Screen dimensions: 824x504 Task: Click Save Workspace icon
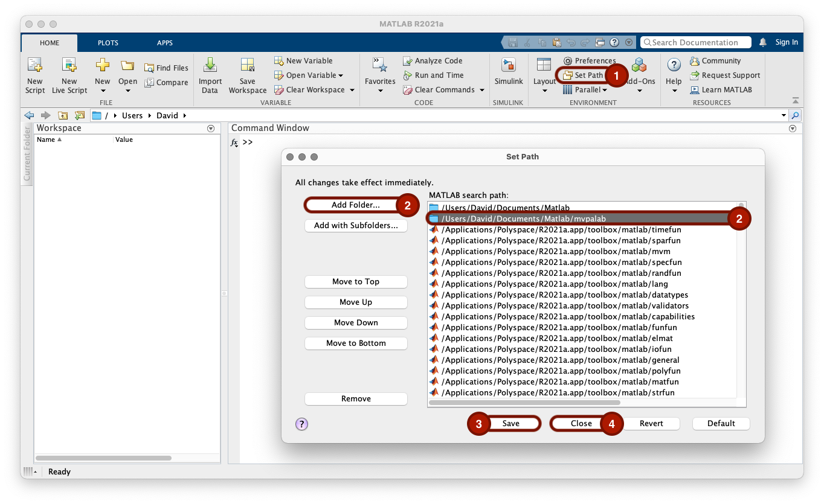[x=248, y=65]
